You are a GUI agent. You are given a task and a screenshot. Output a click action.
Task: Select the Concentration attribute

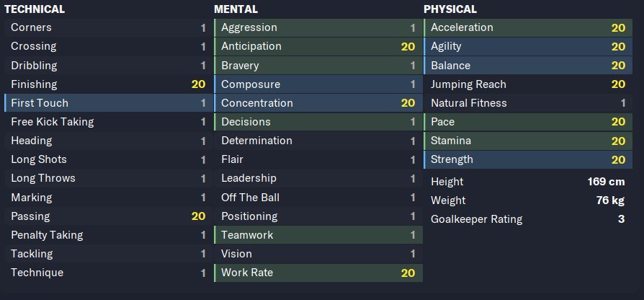click(318, 102)
